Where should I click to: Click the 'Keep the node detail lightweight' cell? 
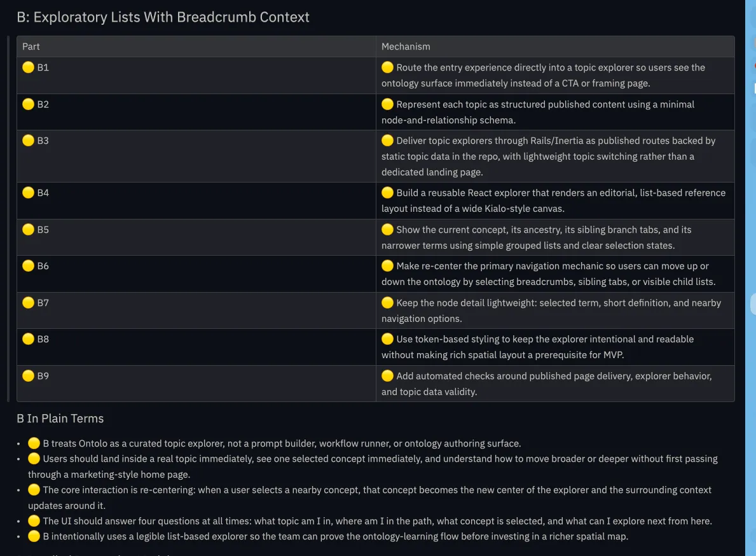(x=552, y=310)
